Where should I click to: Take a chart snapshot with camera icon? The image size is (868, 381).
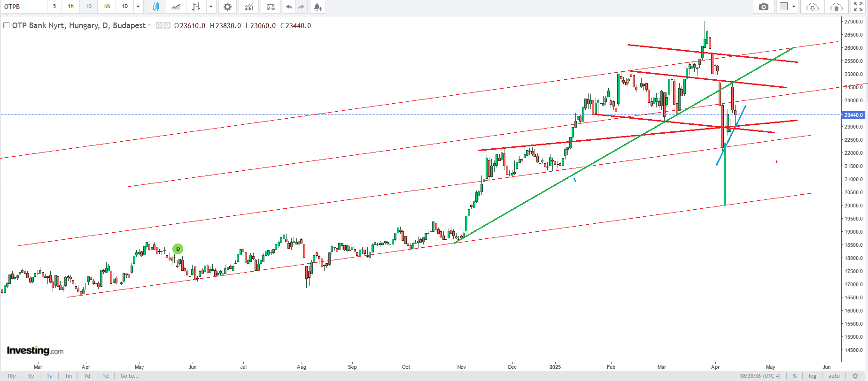click(764, 7)
